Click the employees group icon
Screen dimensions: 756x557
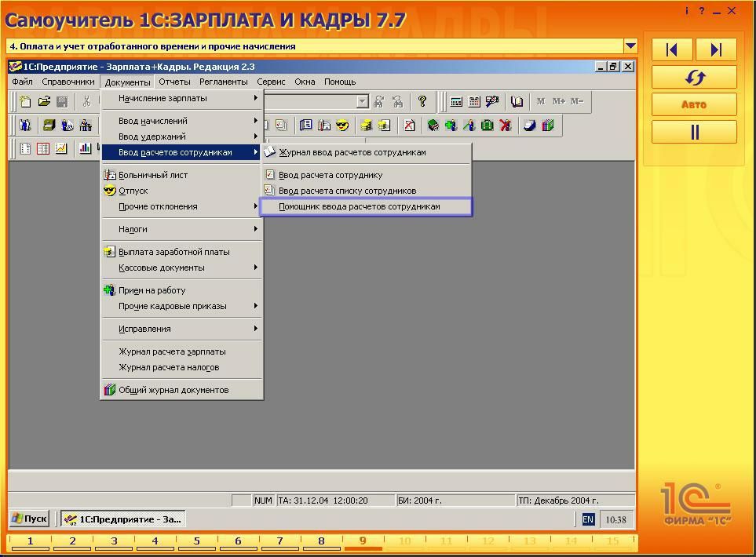point(25,126)
